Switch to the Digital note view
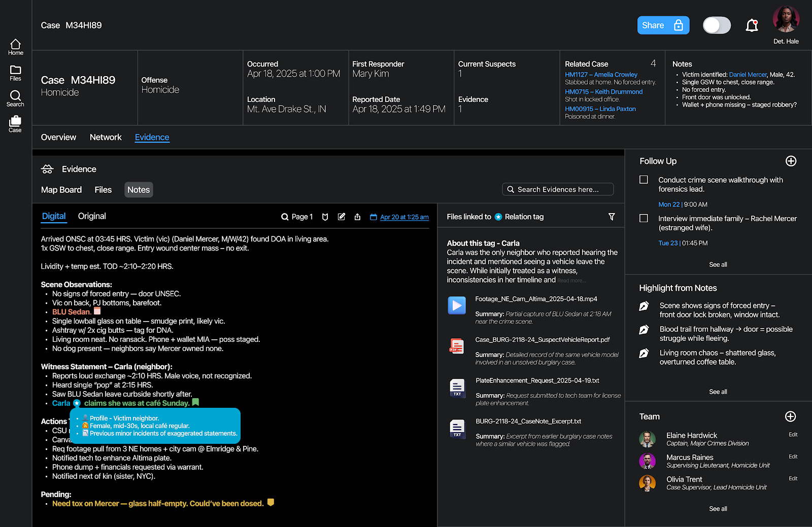The height and width of the screenshot is (527, 812). click(54, 216)
